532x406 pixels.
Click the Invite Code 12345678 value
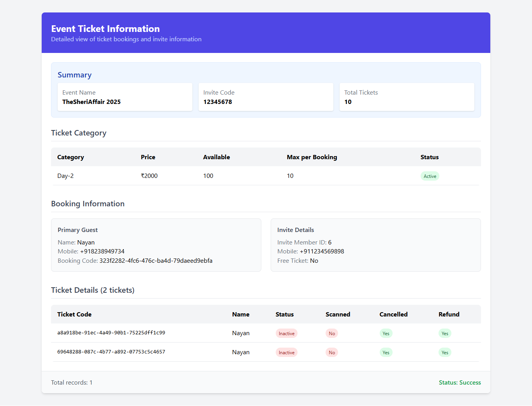[x=217, y=102]
